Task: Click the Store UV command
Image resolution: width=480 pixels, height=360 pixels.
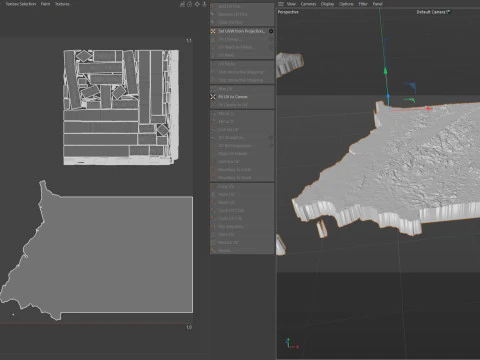Action: pos(242,235)
